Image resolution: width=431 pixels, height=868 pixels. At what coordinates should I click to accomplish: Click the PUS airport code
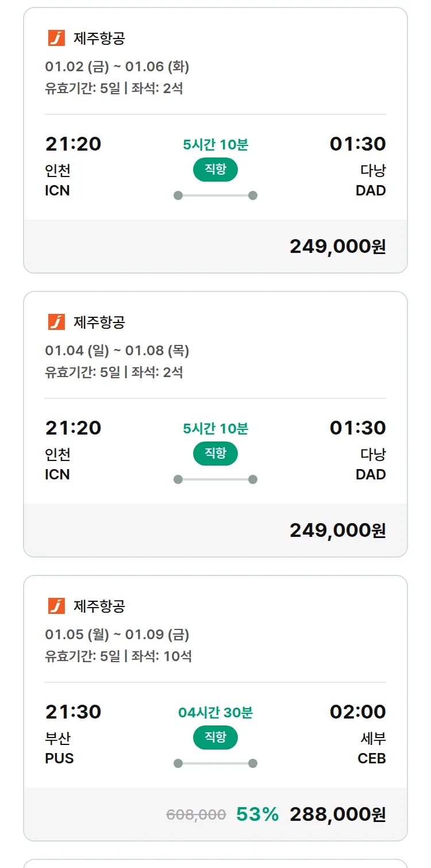point(59,758)
